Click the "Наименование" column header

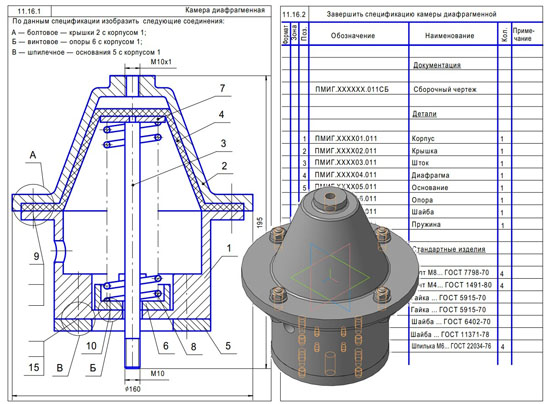(x=450, y=35)
